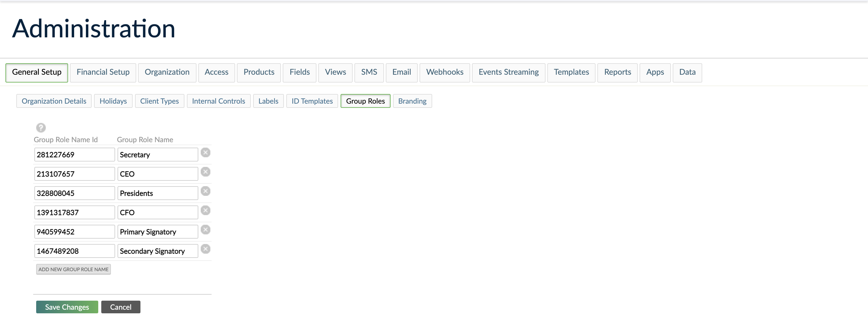Viewport: 868px width, 335px height.
Task: Remove the Secondary Signatory role row
Action: (205, 249)
